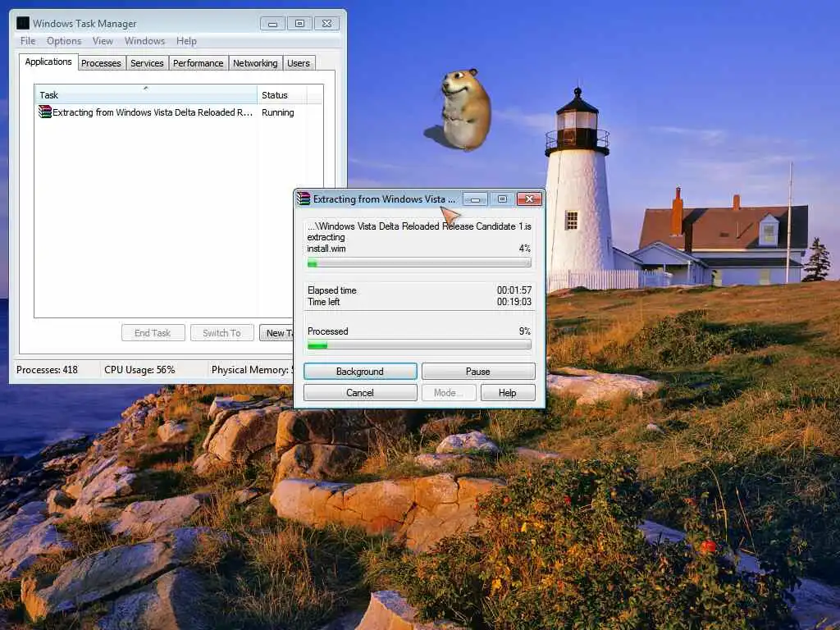Minimize the Windows Task Manager window
Image resolution: width=840 pixels, height=630 pixels.
[272, 24]
